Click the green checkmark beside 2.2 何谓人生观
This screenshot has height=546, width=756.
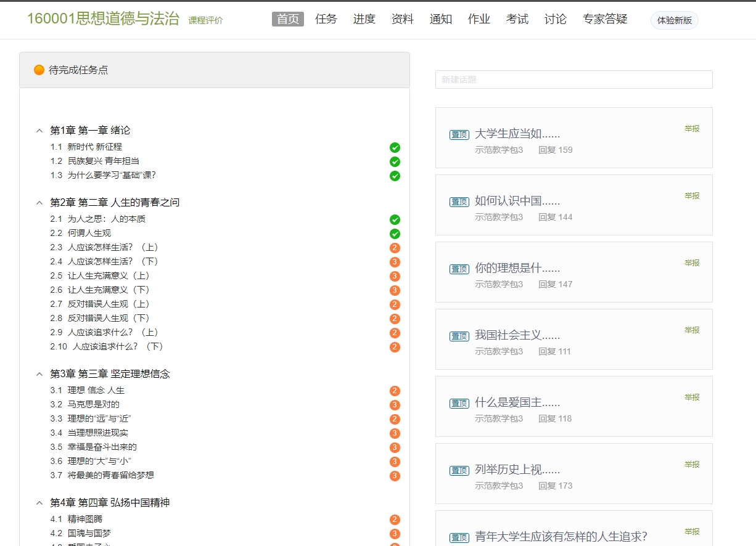[x=395, y=234]
